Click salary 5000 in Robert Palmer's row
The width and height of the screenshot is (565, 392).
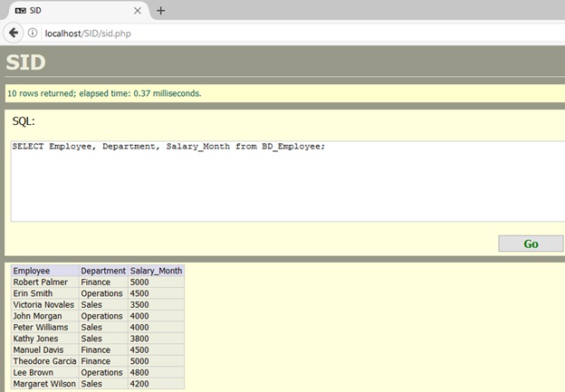point(156,282)
